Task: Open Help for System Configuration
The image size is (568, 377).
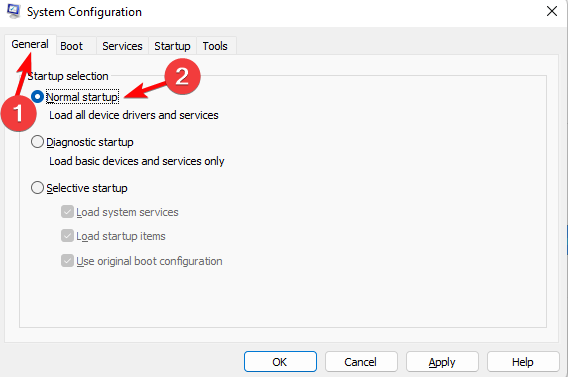Action: pos(523,361)
